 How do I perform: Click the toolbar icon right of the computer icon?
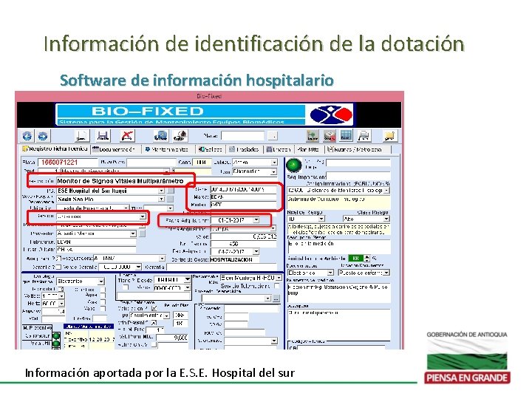point(180,136)
